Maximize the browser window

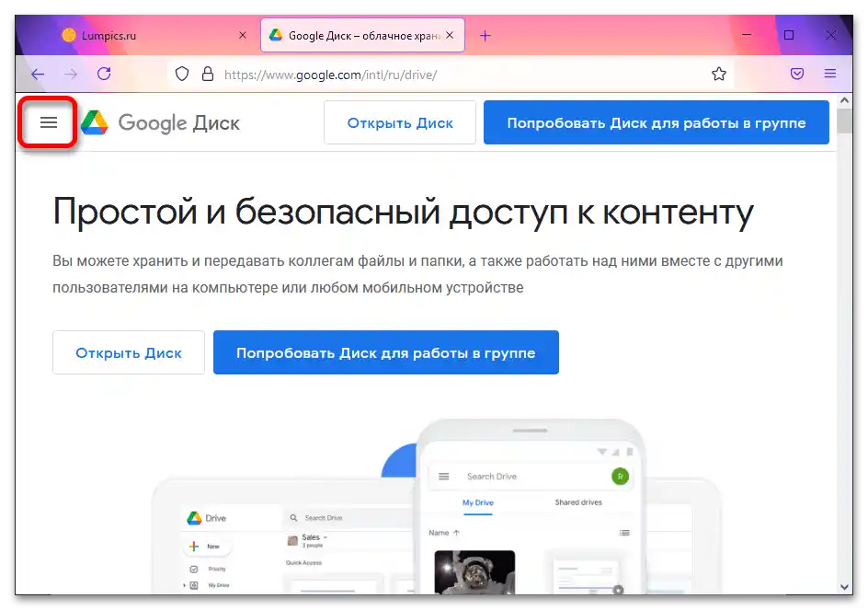click(x=789, y=35)
